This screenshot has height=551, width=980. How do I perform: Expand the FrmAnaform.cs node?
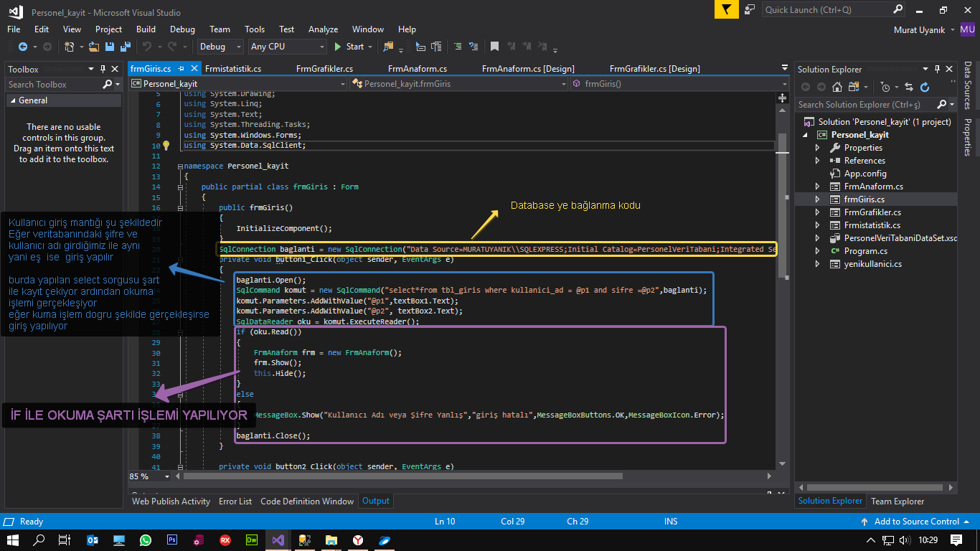pyautogui.click(x=817, y=187)
